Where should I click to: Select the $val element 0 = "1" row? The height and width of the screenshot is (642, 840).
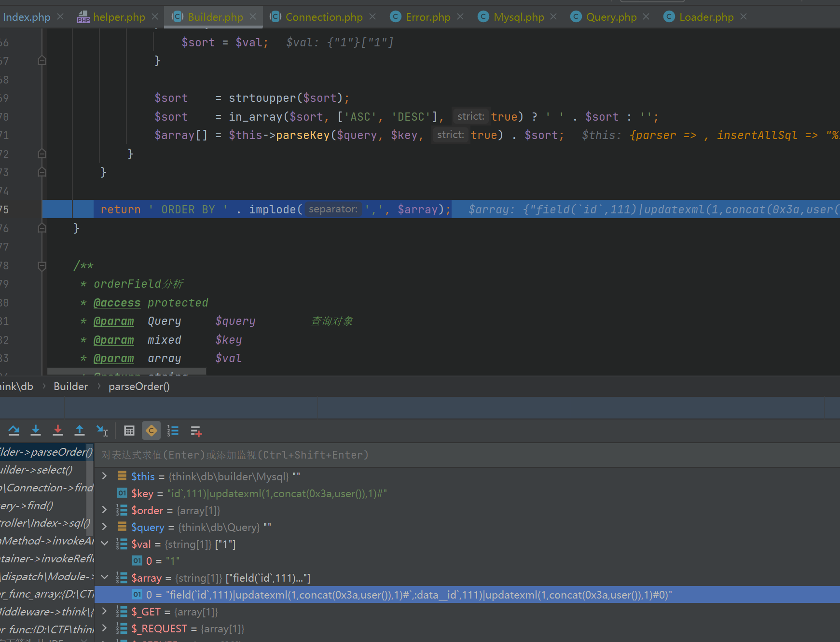tap(467, 561)
